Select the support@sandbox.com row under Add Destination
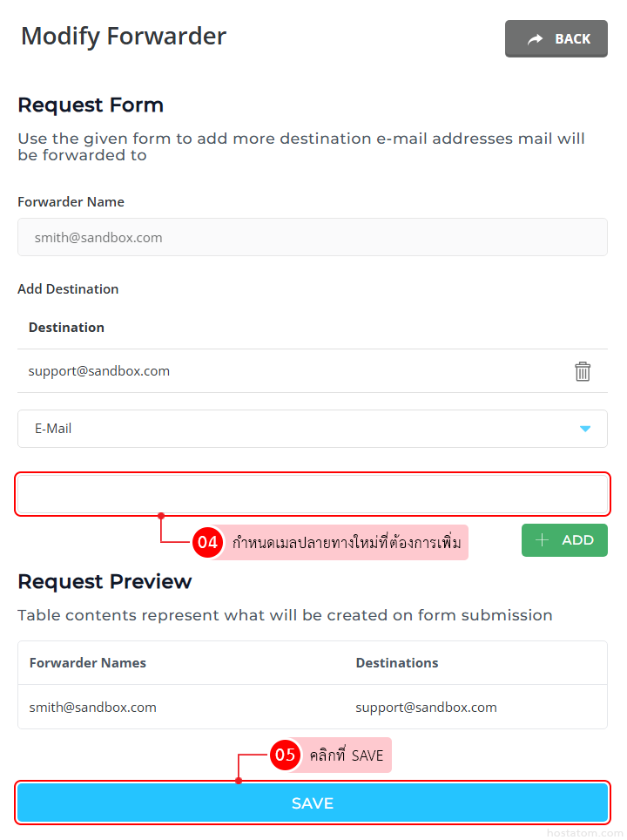 pos(99,371)
